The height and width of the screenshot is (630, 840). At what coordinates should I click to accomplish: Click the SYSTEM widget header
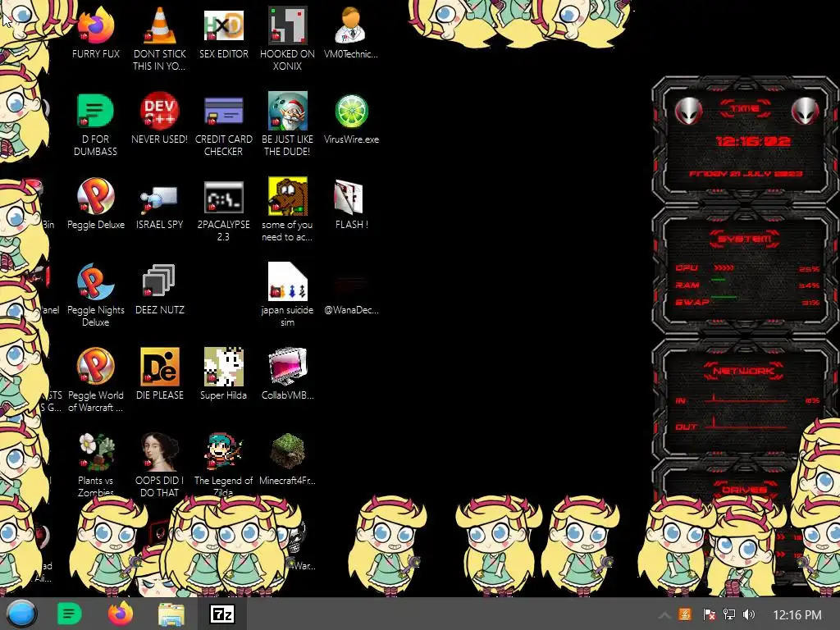[x=745, y=239]
